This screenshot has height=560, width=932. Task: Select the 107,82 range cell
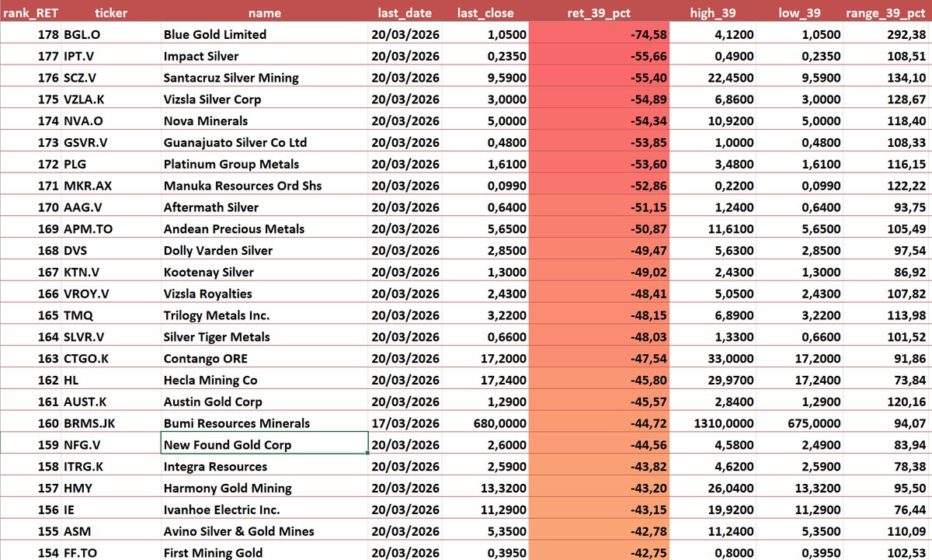(887, 294)
